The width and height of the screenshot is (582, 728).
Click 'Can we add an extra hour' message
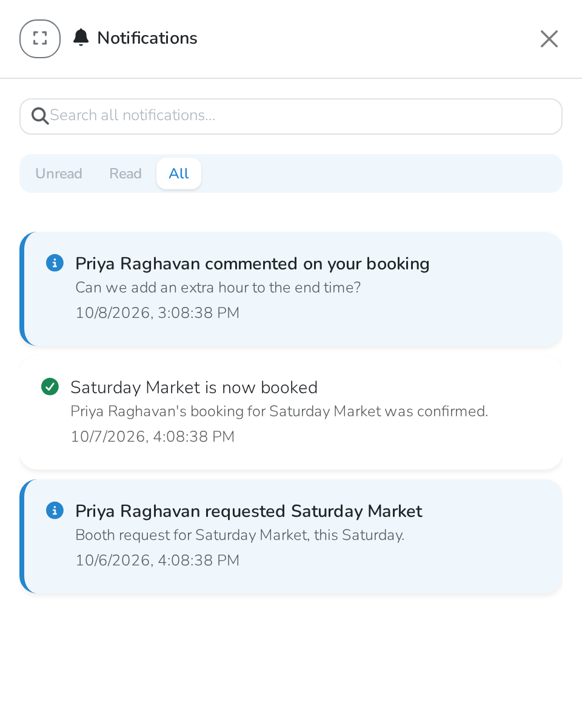click(x=218, y=288)
